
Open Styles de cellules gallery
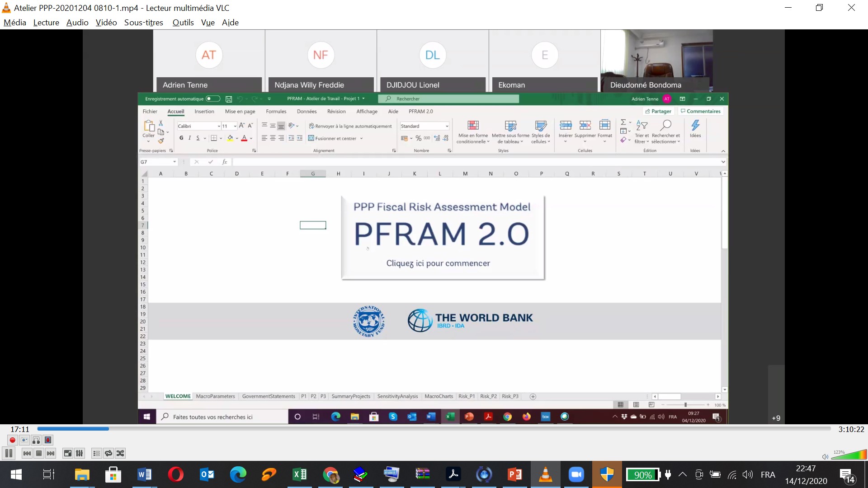pos(541,132)
